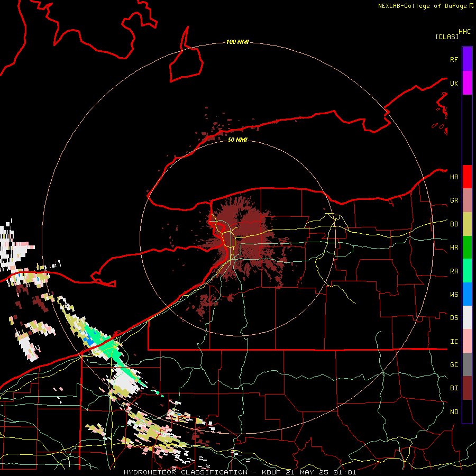The height and width of the screenshot is (476, 476).
Task: Click the [CLAS] legend header
Action: (447, 36)
